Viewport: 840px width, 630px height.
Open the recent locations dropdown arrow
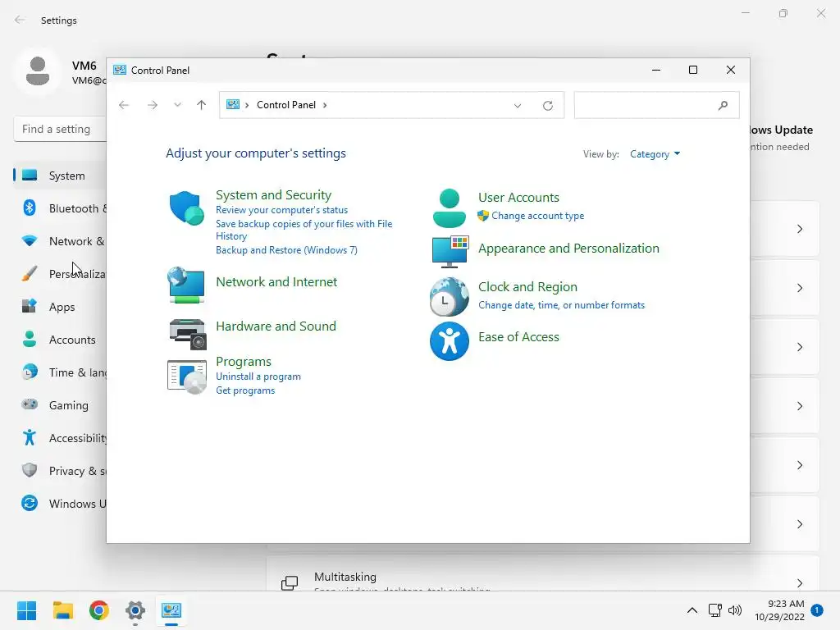[x=177, y=105]
